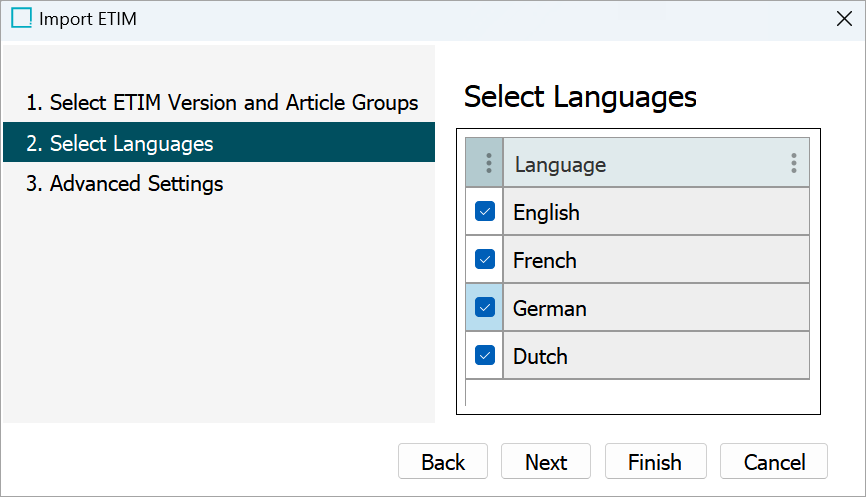Click Finish to complete the import
Image resolution: width=866 pixels, height=497 pixels.
click(x=655, y=462)
